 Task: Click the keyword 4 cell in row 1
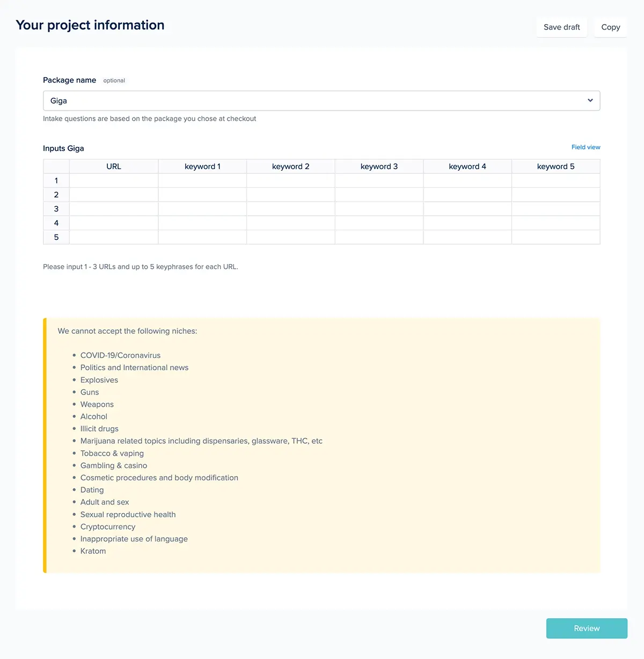click(x=467, y=180)
